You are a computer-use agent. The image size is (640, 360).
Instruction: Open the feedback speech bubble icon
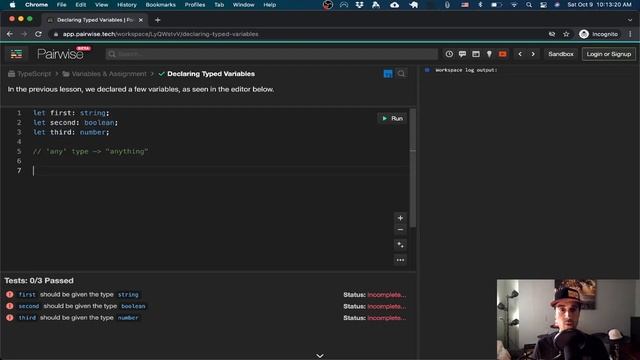point(462,54)
